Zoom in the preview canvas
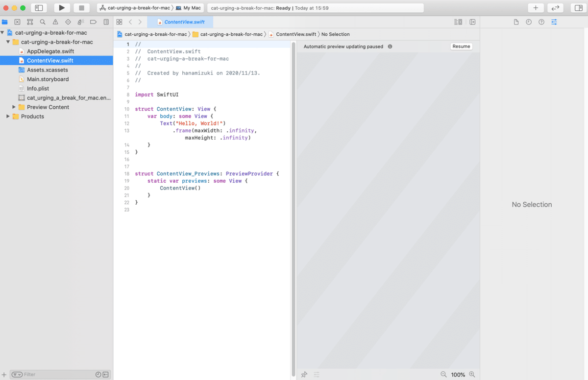Viewport: 588px width, 380px height. pyautogui.click(x=472, y=375)
